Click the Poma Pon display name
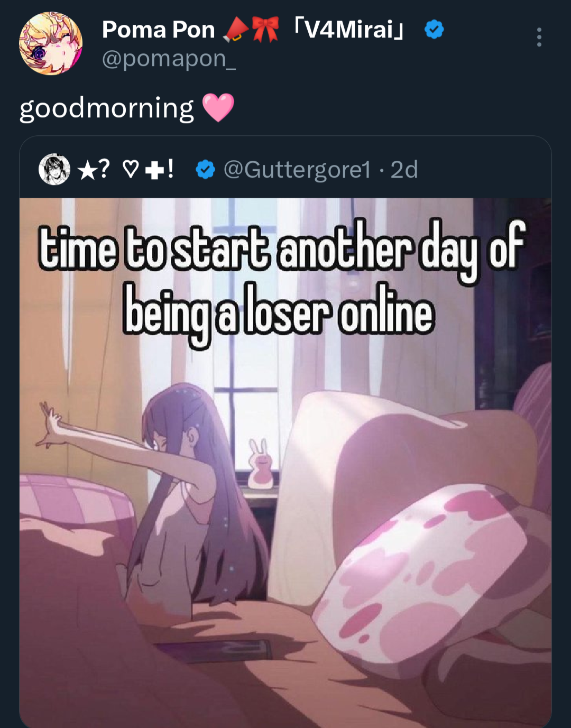This screenshot has width=571, height=728. (159, 30)
